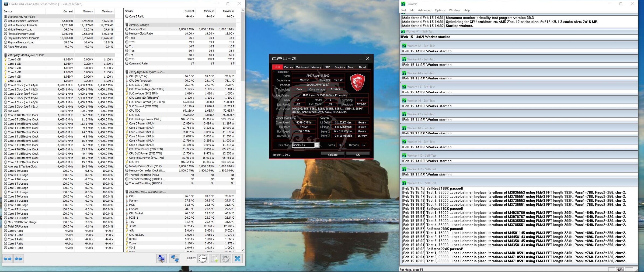
Task: Click the Worker #3 window icon in Prime95
Action: [x=404, y=59]
